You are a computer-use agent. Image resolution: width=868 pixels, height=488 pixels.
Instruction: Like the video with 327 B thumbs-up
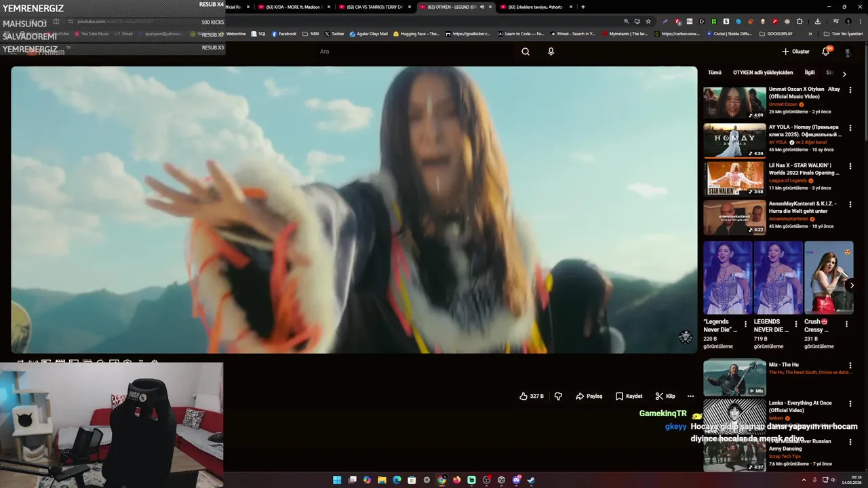pyautogui.click(x=532, y=396)
